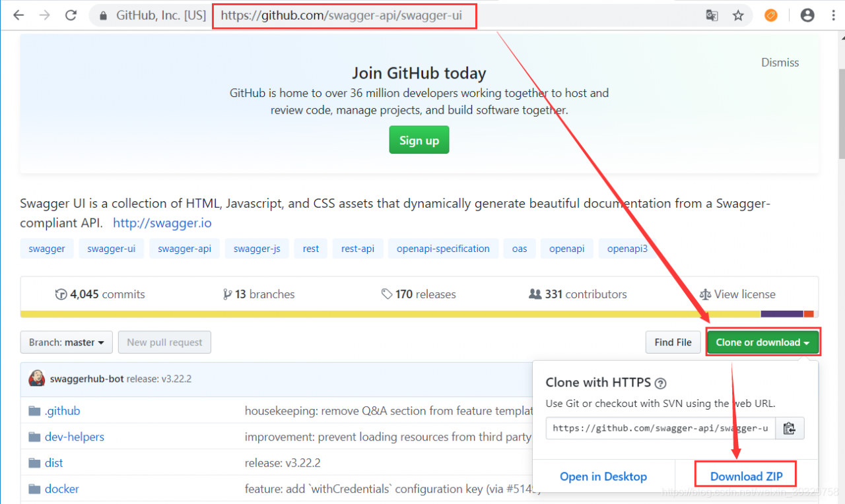Click the address bar URL

click(x=341, y=15)
